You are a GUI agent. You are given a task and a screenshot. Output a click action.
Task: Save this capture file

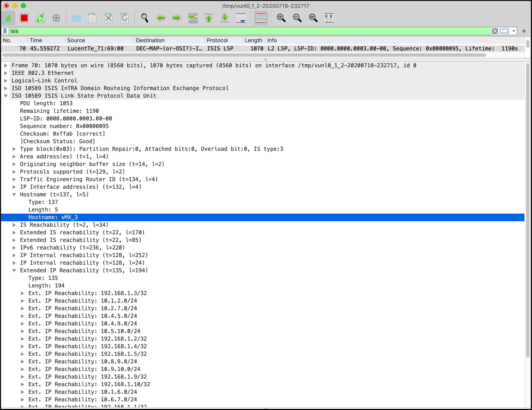click(92, 18)
